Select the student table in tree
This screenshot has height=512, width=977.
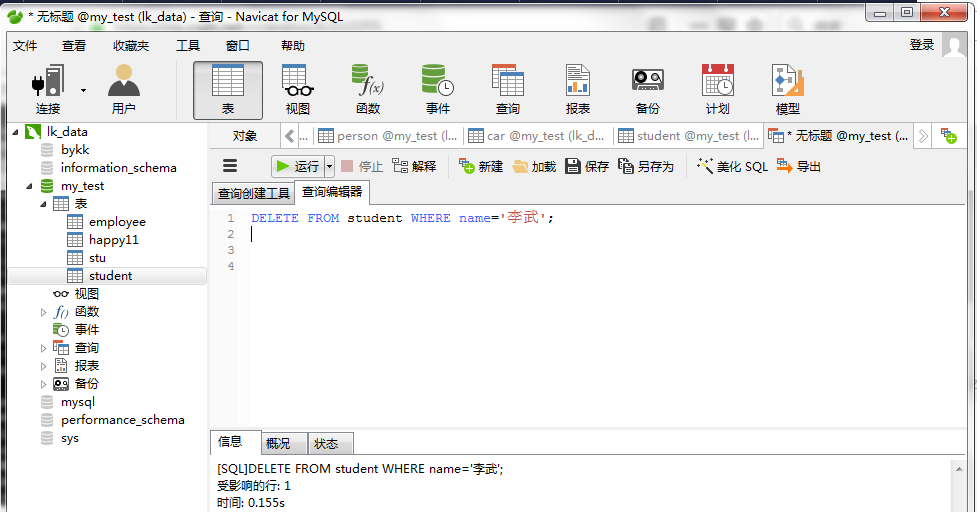coord(110,276)
